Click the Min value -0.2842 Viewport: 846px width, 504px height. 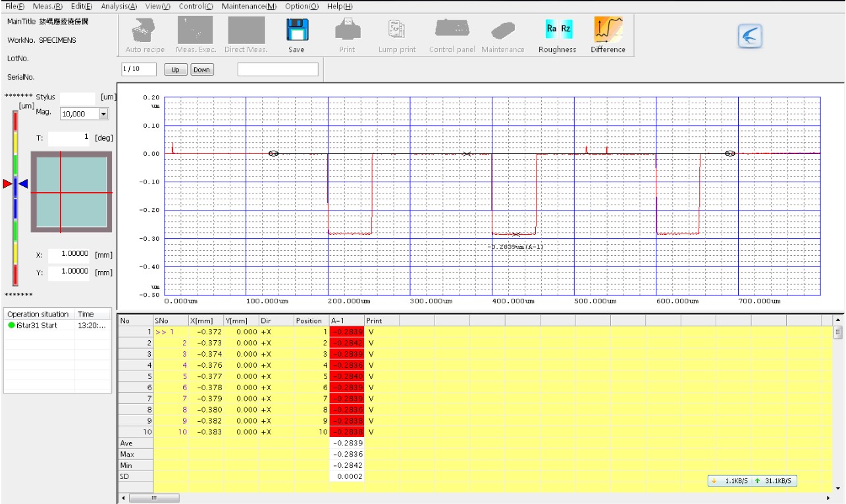[347, 465]
